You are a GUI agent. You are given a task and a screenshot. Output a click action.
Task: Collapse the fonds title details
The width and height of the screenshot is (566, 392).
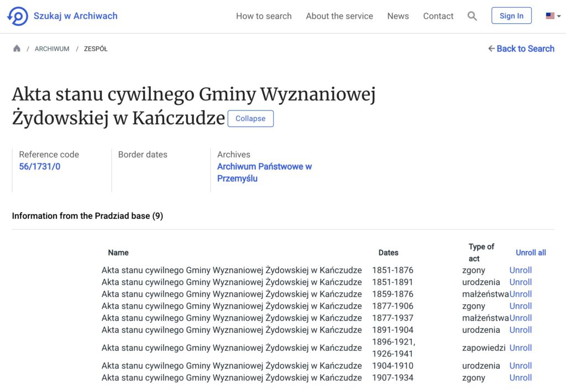tap(250, 119)
